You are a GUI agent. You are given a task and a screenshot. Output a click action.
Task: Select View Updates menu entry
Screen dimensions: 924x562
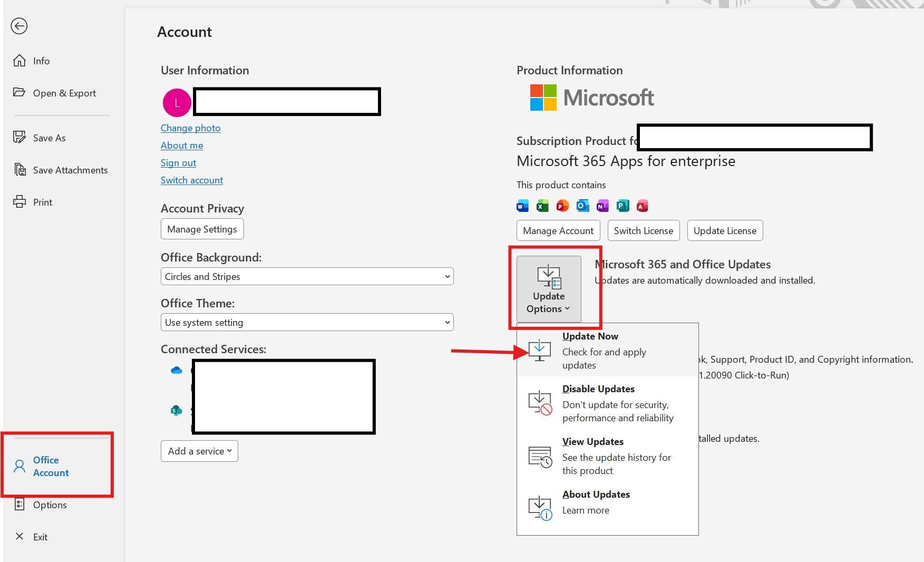tap(607, 456)
